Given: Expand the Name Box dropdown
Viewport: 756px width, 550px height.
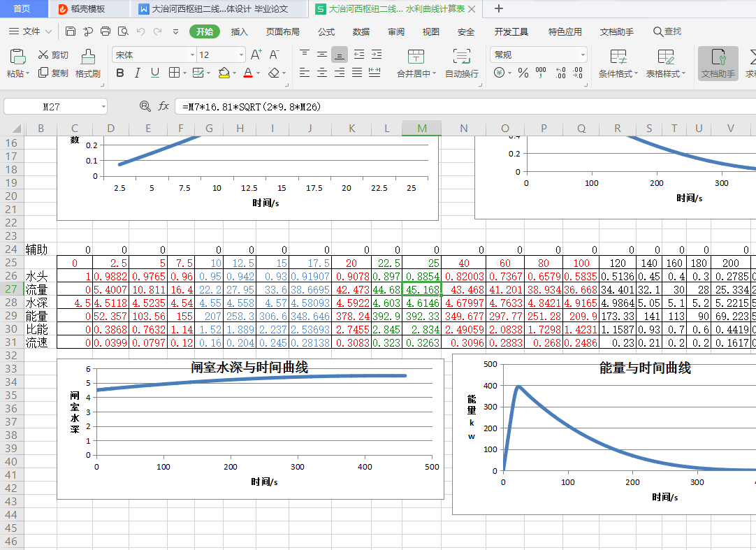Looking at the screenshot, I should (103, 107).
